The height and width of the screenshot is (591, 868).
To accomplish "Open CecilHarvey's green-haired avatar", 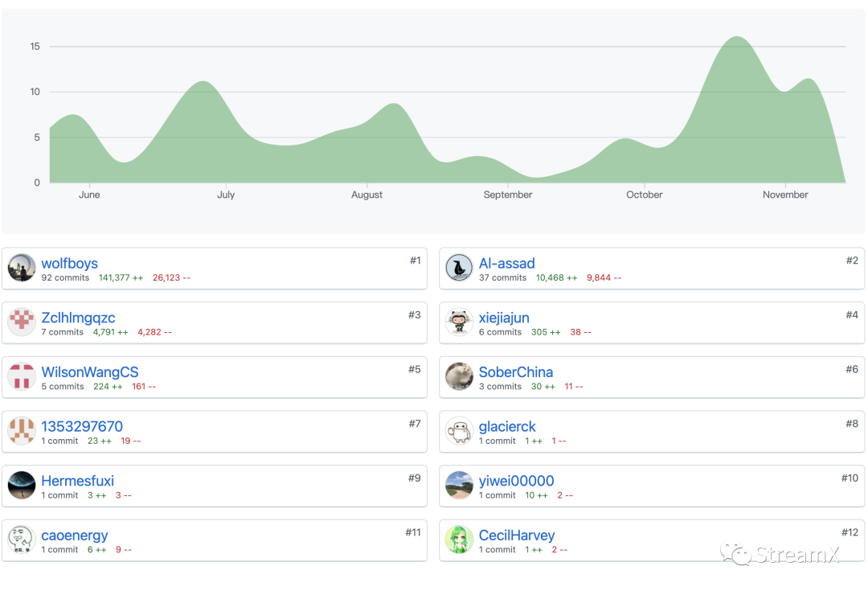I will pos(459,540).
